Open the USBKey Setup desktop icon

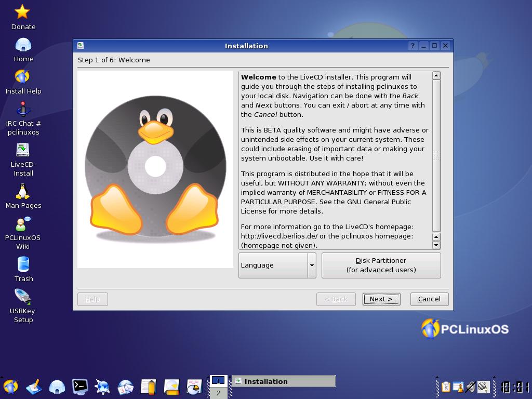pos(23,297)
